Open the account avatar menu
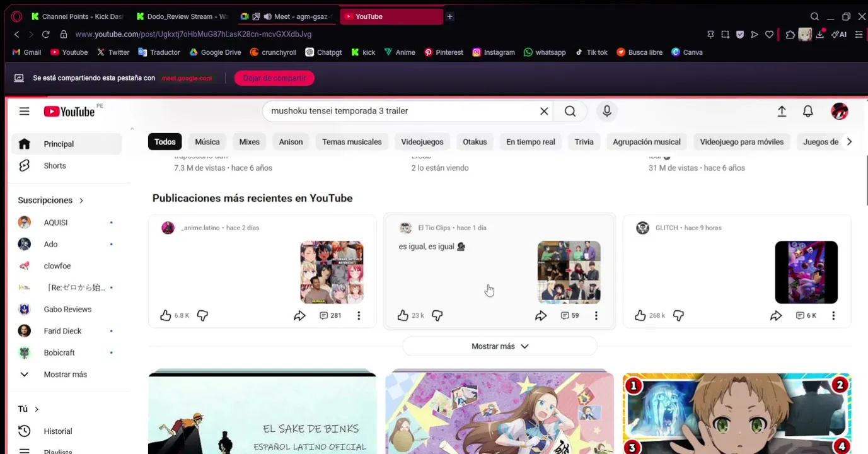This screenshot has height=454, width=868. pos(840,112)
